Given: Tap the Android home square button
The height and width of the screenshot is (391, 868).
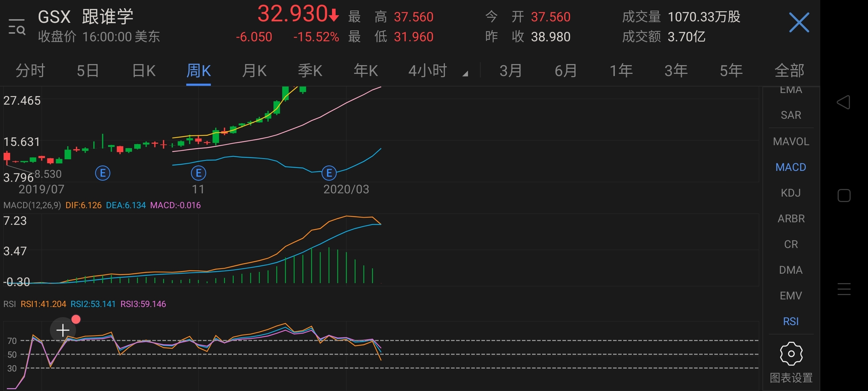Looking at the screenshot, I should 844,195.
